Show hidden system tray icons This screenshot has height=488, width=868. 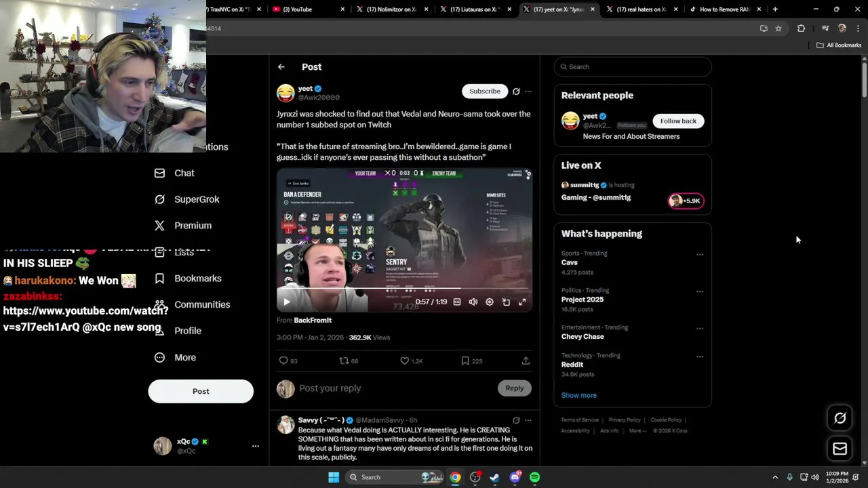(775, 477)
